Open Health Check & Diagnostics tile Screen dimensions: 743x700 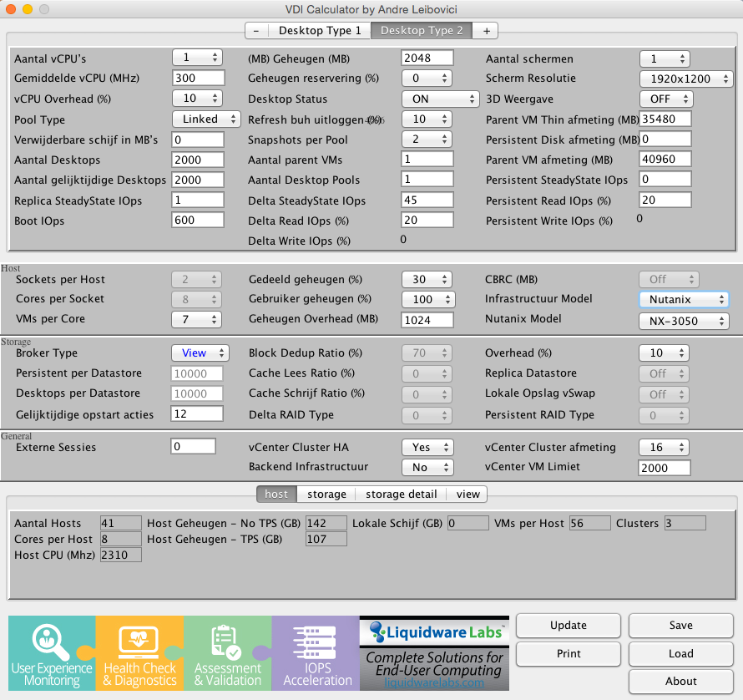[139, 653]
